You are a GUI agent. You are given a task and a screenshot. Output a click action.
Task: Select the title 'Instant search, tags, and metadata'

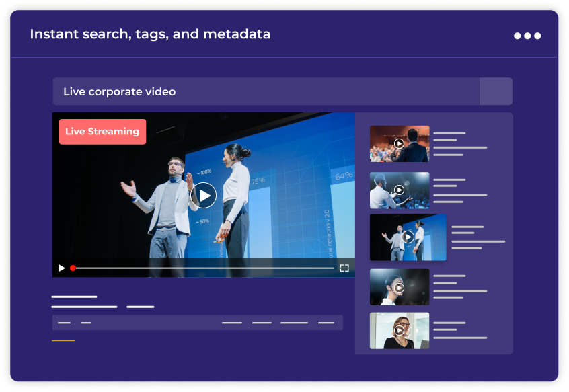[150, 34]
